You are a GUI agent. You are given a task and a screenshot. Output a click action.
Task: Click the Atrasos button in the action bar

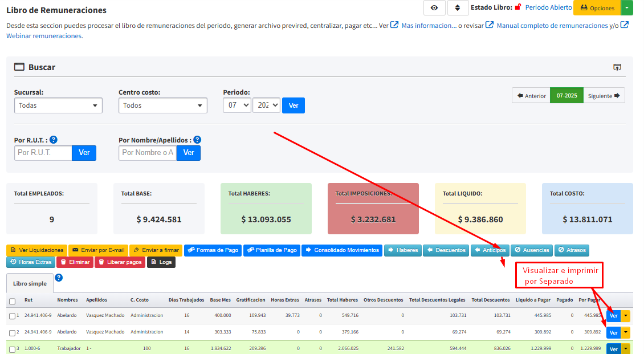(572, 250)
